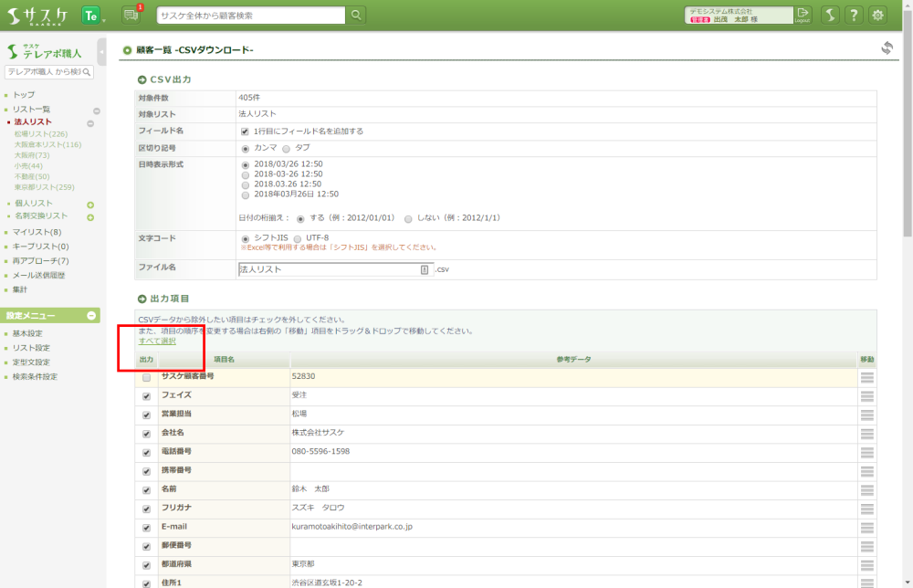Collapse the 設定メニュー section
This screenshot has width=913, height=588.
click(91, 316)
